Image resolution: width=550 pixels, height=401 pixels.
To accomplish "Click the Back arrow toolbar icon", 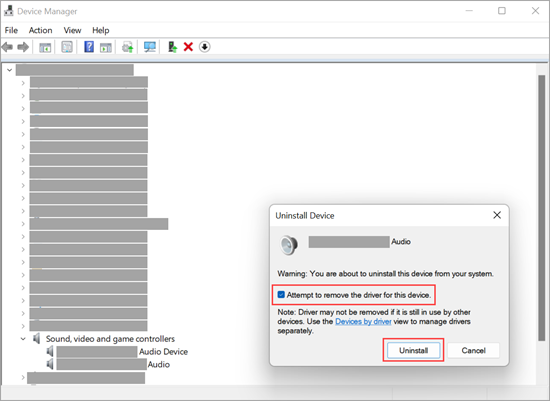I will pos(7,47).
